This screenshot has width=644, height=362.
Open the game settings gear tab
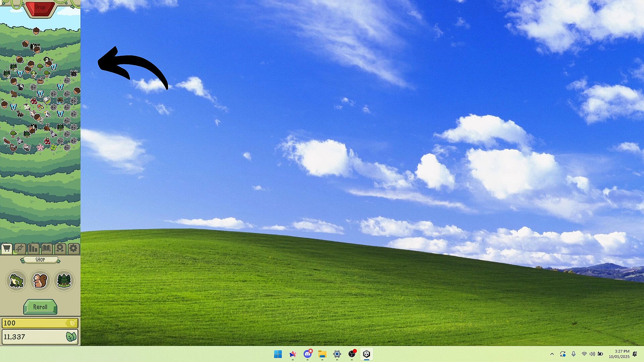(x=73, y=249)
